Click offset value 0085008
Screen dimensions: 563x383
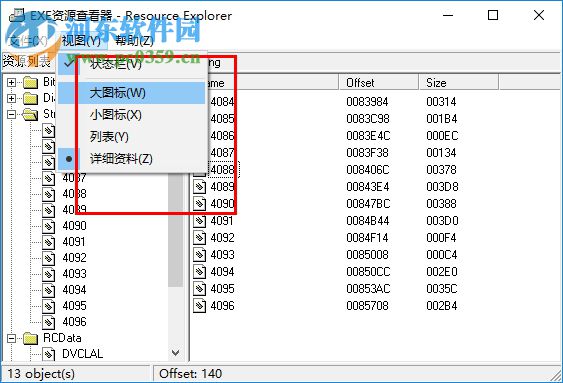[x=367, y=255]
